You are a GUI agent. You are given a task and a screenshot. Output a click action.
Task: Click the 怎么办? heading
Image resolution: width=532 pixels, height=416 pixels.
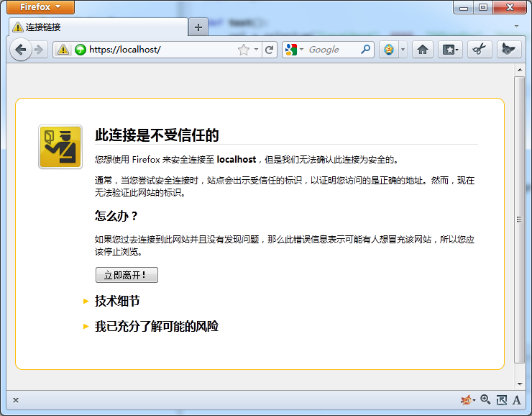116,216
